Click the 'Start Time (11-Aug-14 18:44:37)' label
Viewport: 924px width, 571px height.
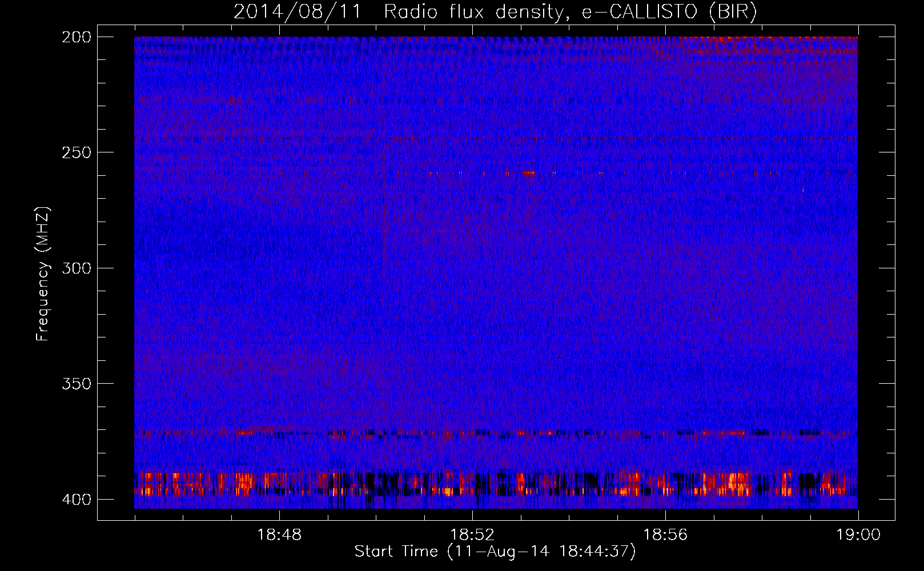(495, 552)
